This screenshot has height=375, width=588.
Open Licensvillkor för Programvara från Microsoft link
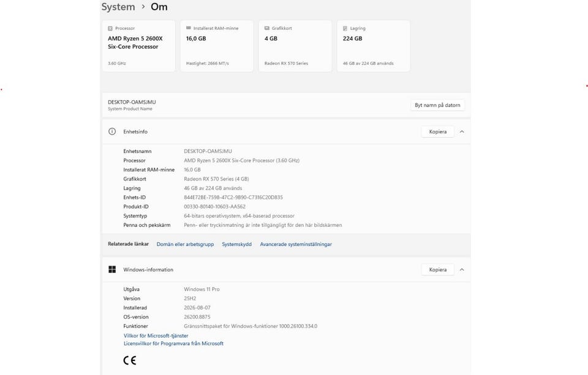(x=173, y=344)
